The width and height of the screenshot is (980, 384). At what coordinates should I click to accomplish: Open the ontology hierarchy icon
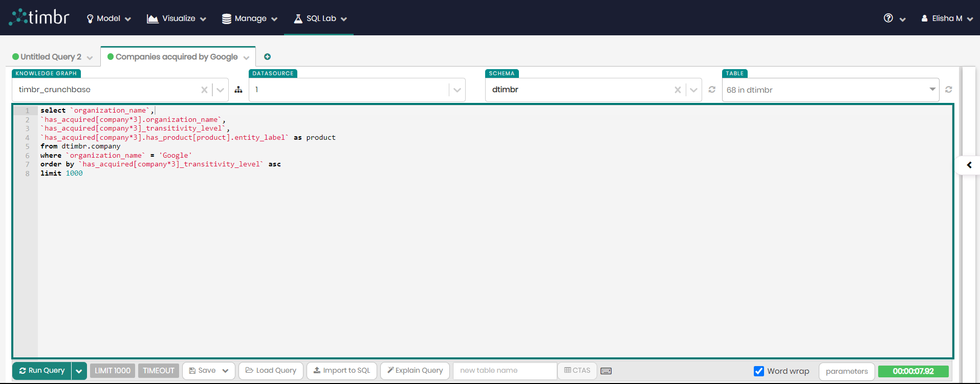click(238, 90)
